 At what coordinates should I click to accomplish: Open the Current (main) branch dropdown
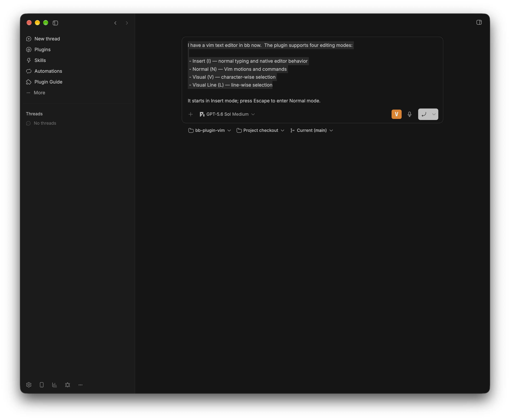312,130
